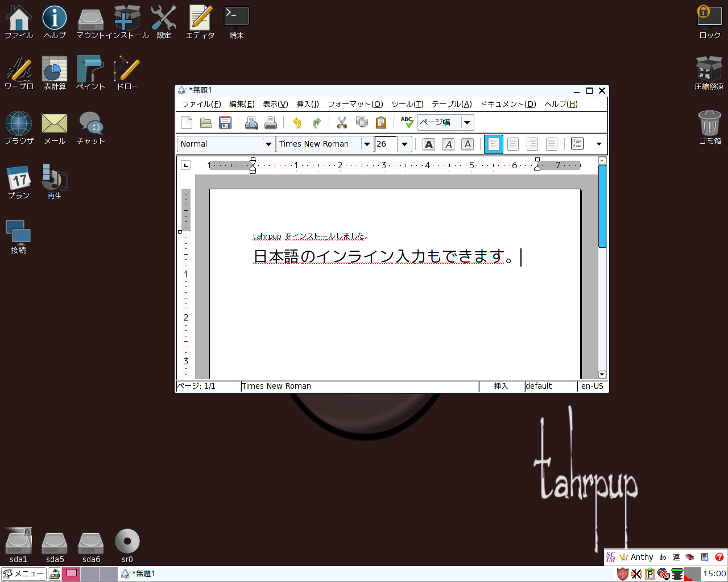This screenshot has height=582, width=728.
Task: Cut selection with scissors icon
Action: pyautogui.click(x=342, y=123)
